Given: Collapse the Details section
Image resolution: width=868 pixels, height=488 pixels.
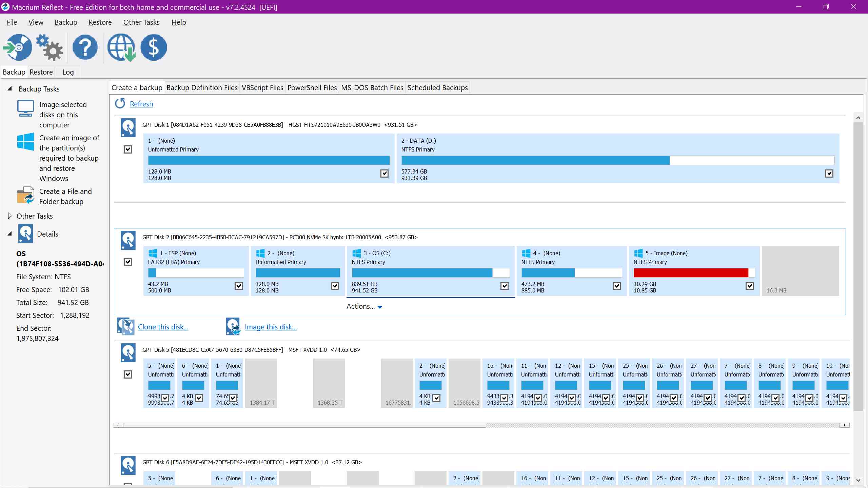Looking at the screenshot, I should point(10,234).
